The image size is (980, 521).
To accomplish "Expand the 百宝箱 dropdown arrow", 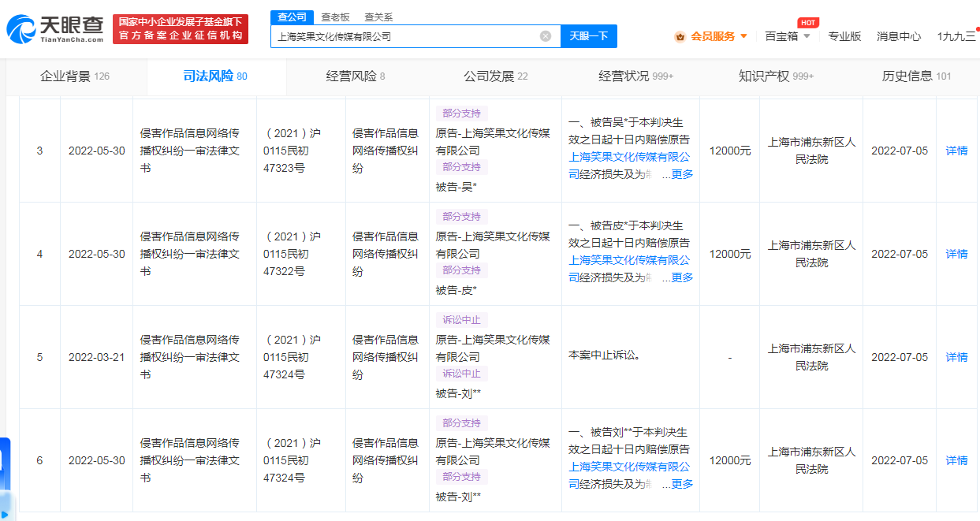I will [807, 36].
